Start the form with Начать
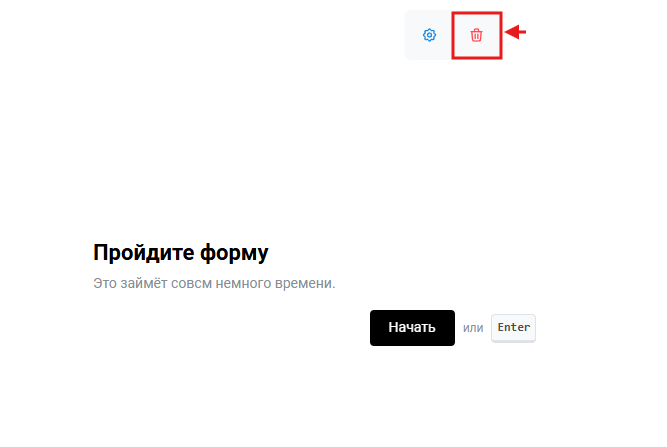Image resolution: width=667 pixels, height=447 pixels. click(x=412, y=327)
